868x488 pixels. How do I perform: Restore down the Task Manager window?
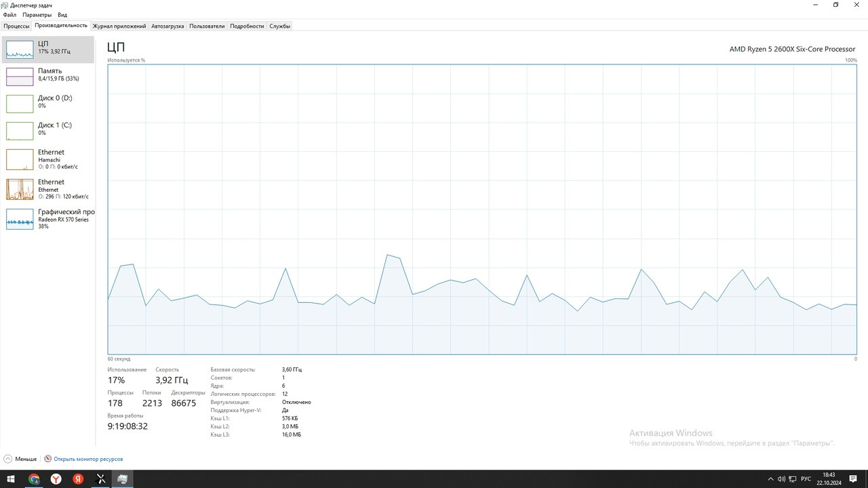pyautogui.click(x=835, y=5)
